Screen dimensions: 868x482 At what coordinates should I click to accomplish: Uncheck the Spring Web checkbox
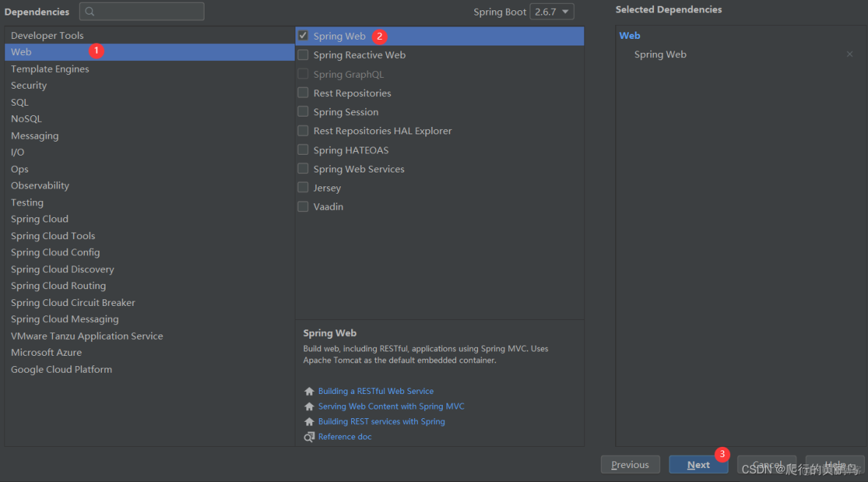coord(303,36)
